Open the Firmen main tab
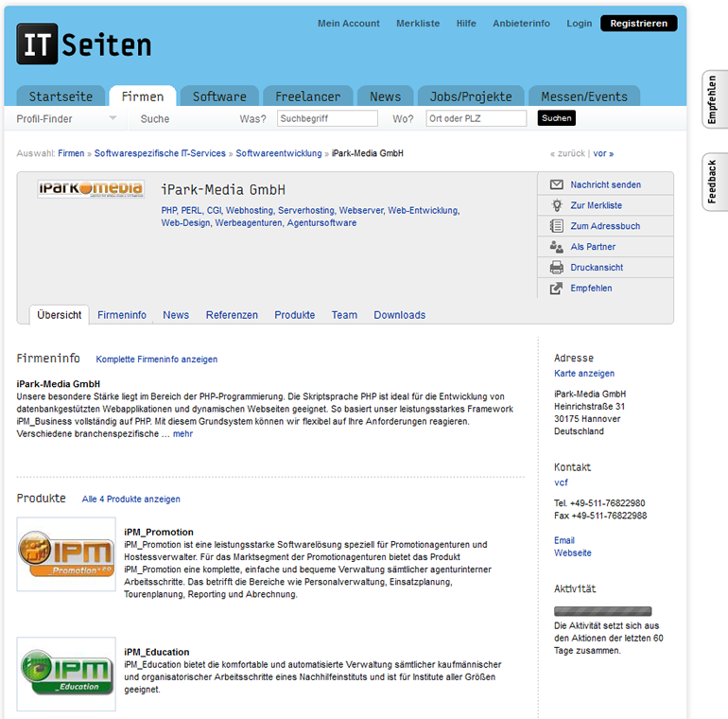This screenshot has height=719, width=728. click(x=143, y=96)
